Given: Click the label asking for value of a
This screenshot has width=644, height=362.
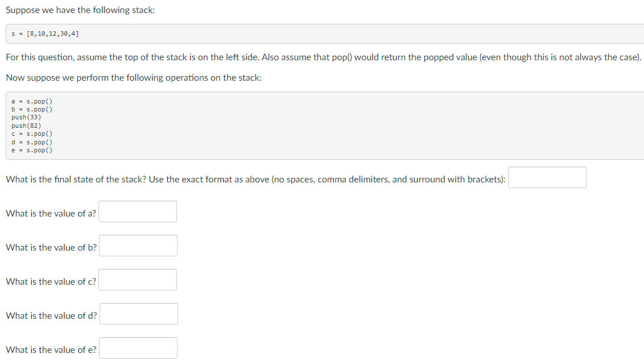Looking at the screenshot, I should [50, 213].
